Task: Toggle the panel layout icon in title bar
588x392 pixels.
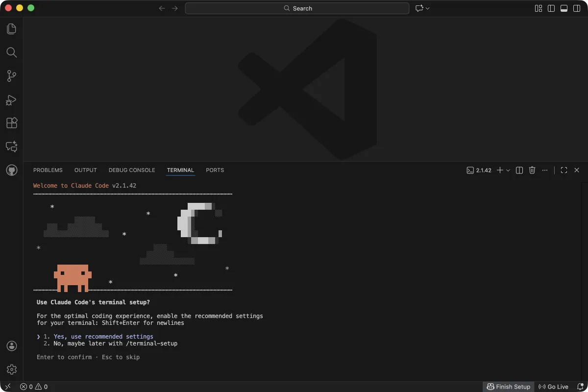Action: point(563,8)
